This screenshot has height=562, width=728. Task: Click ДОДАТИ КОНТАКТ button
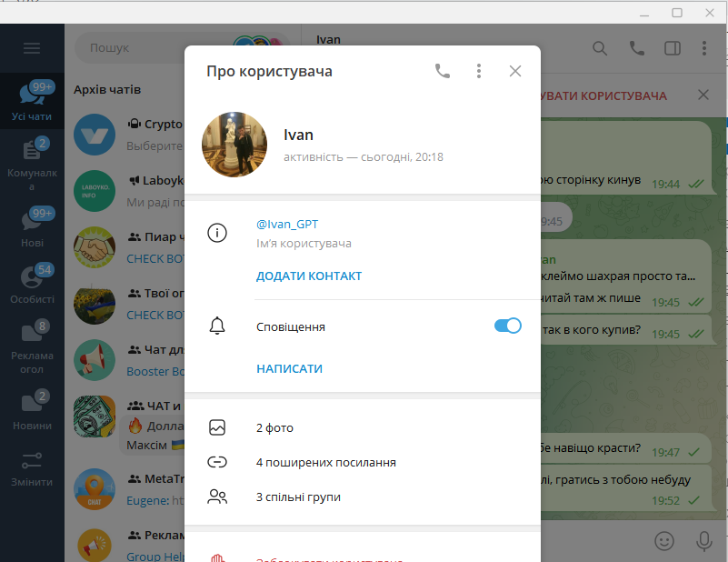pyautogui.click(x=309, y=276)
